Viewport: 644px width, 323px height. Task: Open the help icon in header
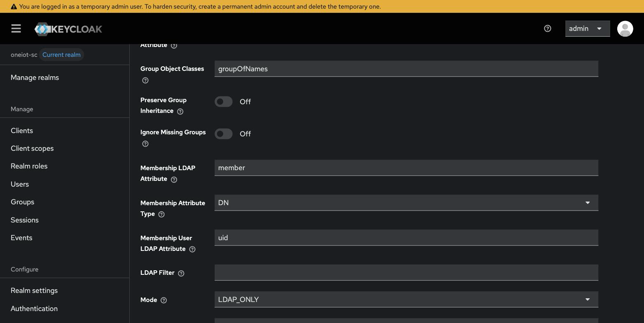click(548, 28)
